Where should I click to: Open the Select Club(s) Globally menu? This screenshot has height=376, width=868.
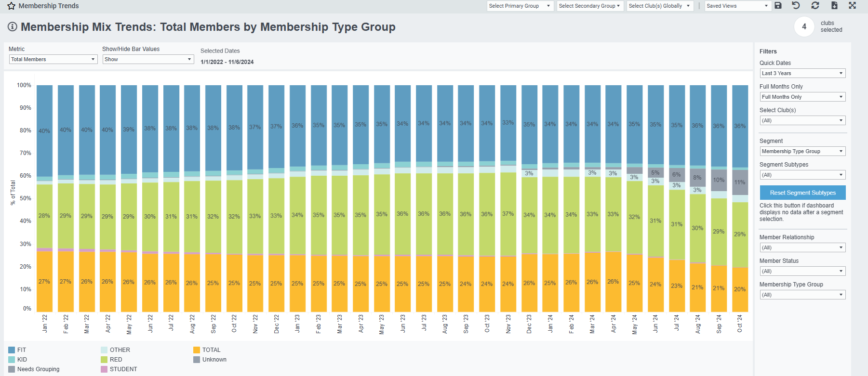(659, 6)
